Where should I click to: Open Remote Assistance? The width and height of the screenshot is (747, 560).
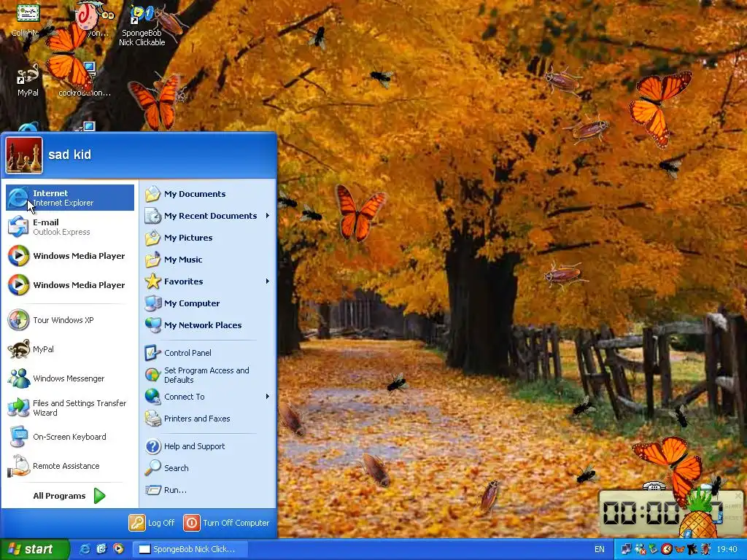point(70,466)
